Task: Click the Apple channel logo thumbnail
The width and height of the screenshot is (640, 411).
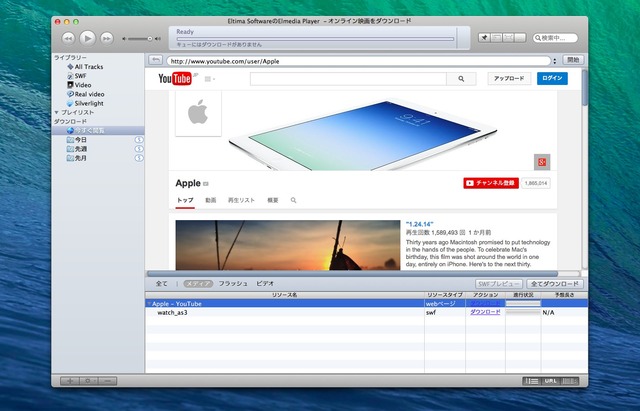Action: tap(198, 113)
